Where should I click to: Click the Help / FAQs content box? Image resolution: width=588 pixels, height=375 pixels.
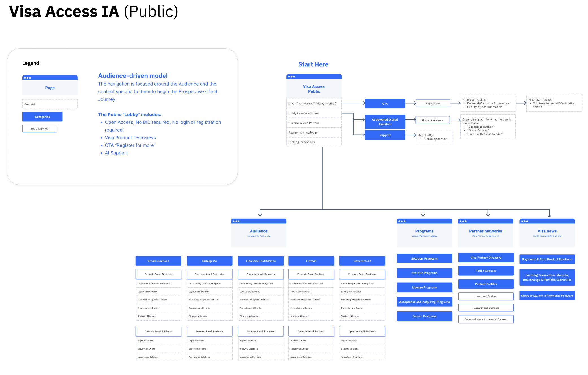coord(434,137)
